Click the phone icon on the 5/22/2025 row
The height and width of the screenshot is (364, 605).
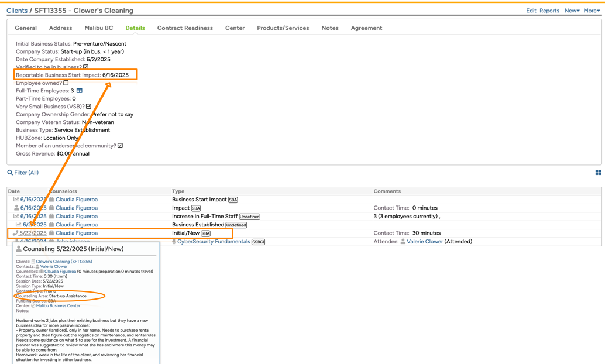[x=16, y=233]
